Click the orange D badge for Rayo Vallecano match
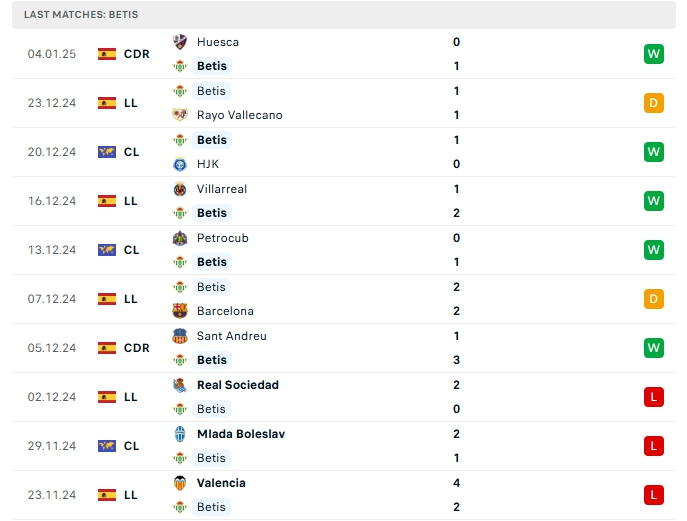This screenshot has width=687, height=521. coord(654,103)
